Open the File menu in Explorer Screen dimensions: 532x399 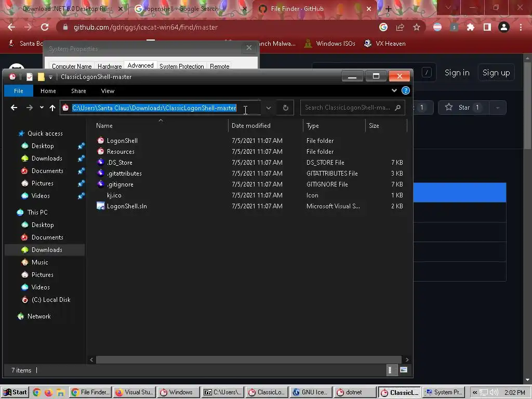pyautogui.click(x=19, y=90)
